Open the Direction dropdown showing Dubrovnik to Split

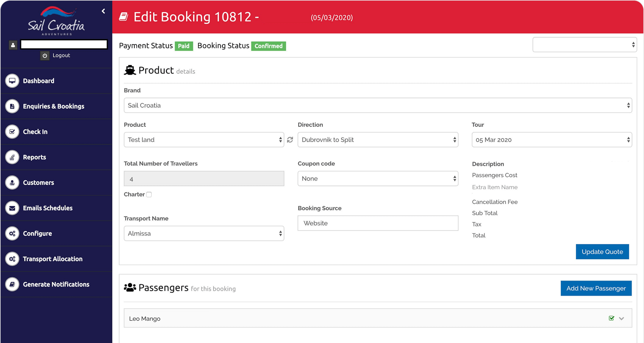(x=378, y=140)
